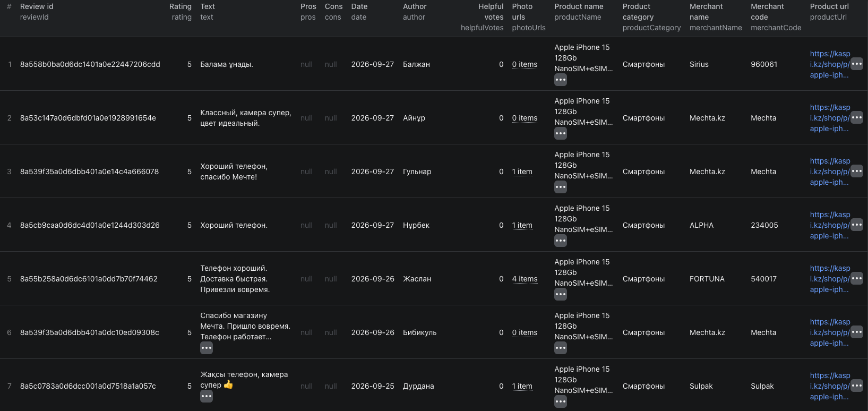
Task: Select merchant name cell ALPHA
Action: [701, 225]
